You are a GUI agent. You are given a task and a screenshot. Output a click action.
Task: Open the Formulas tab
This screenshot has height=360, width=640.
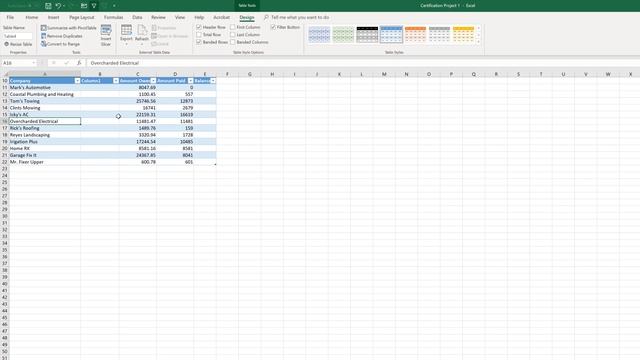pyautogui.click(x=113, y=17)
